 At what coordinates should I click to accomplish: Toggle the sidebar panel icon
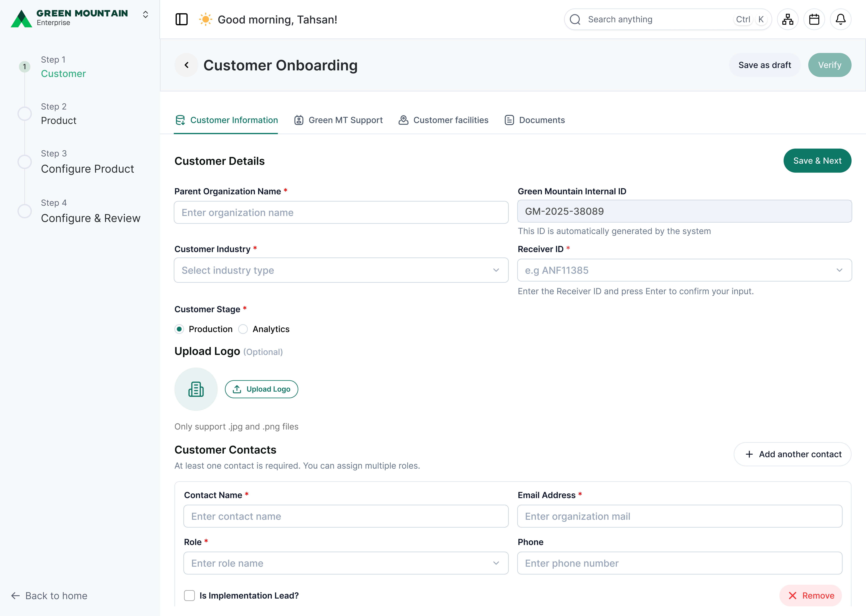pyautogui.click(x=182, y=19)
